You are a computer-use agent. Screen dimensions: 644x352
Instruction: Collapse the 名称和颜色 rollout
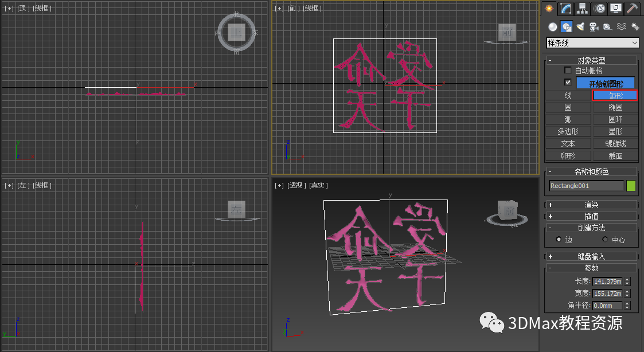point(591,171)
